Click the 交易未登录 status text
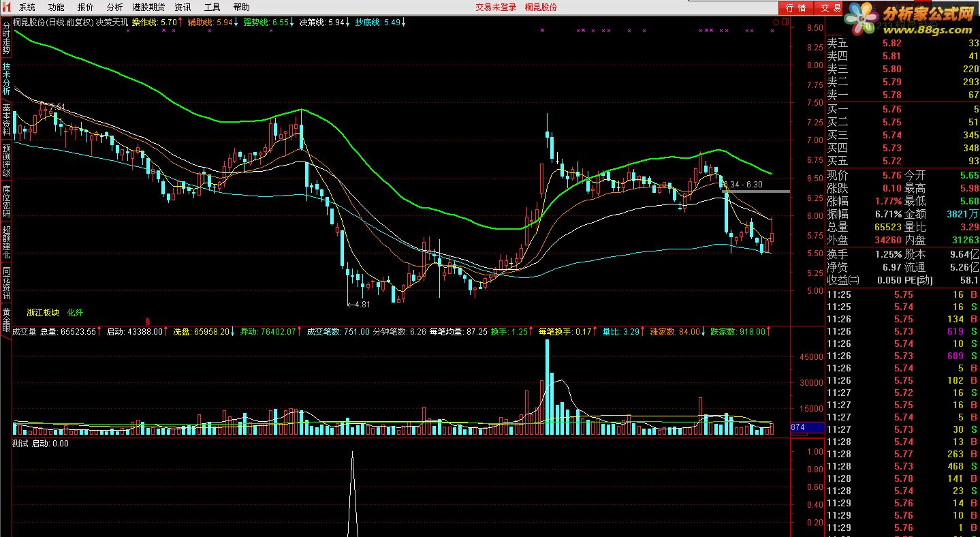This screenshot has width=980, height=537. pyautogui.click(x=495, y=7)
